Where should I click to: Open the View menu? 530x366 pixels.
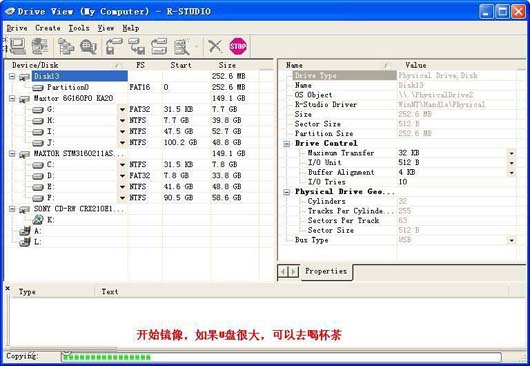click(x=106, y=28)
